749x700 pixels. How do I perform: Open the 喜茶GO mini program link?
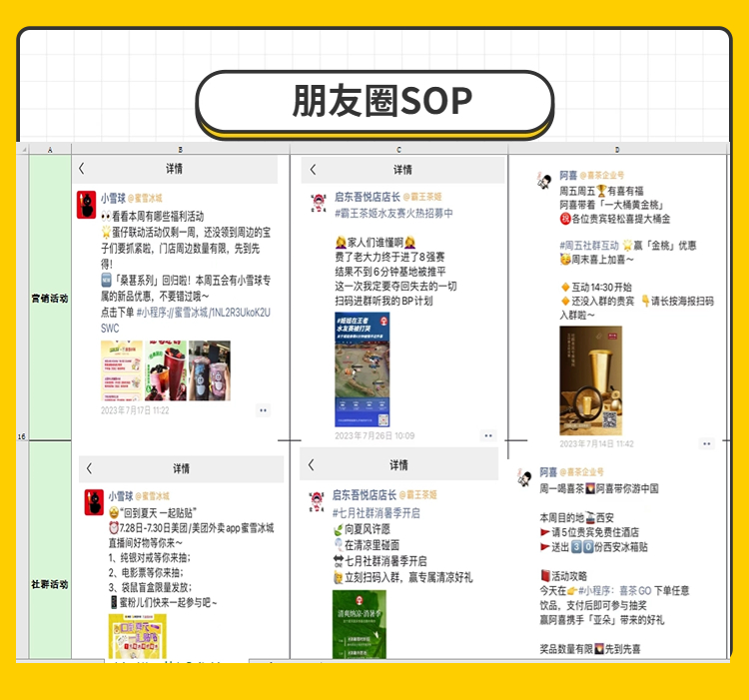point(615,590)
